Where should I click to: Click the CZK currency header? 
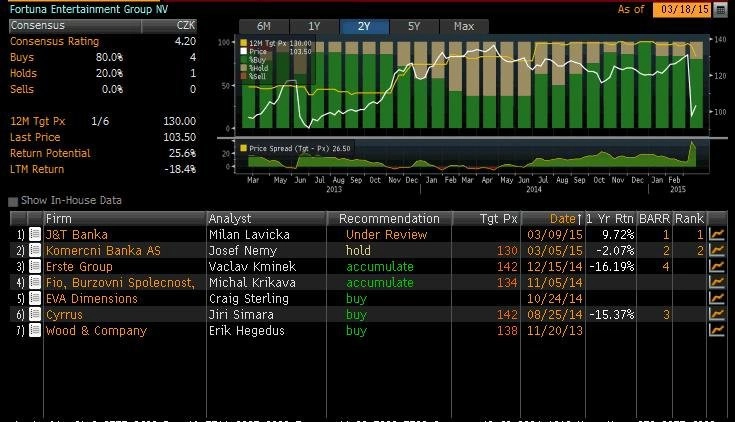[x=186, y=25]
